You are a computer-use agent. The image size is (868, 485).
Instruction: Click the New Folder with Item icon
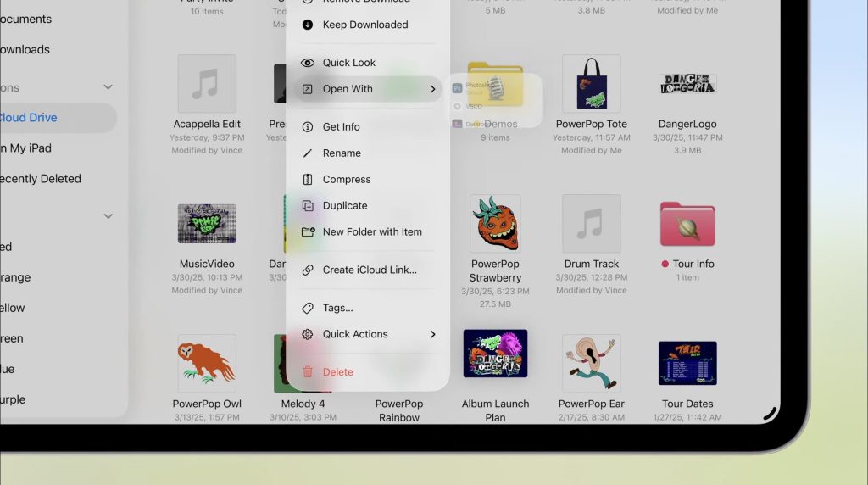308,232
